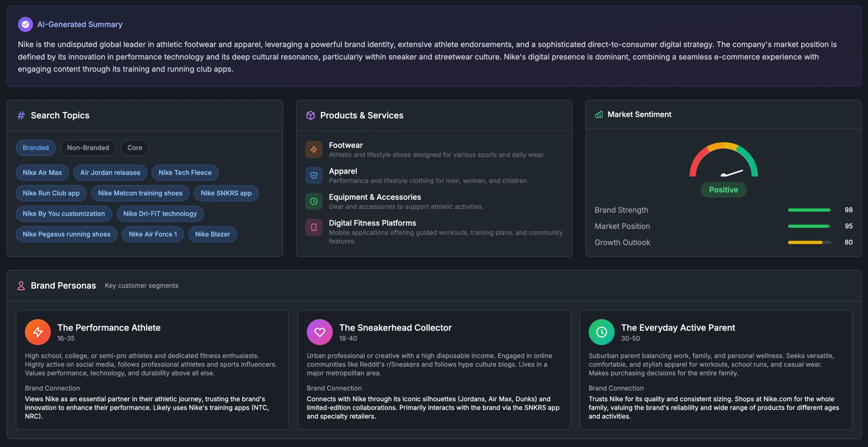Click the sentiment gauge dial
Viewport: 868px width, 447px height.
(x=723, y=159)
